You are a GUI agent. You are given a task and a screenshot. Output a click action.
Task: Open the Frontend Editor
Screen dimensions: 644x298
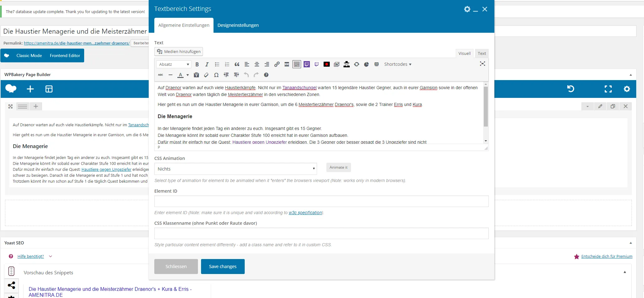(x=65, y=55)
